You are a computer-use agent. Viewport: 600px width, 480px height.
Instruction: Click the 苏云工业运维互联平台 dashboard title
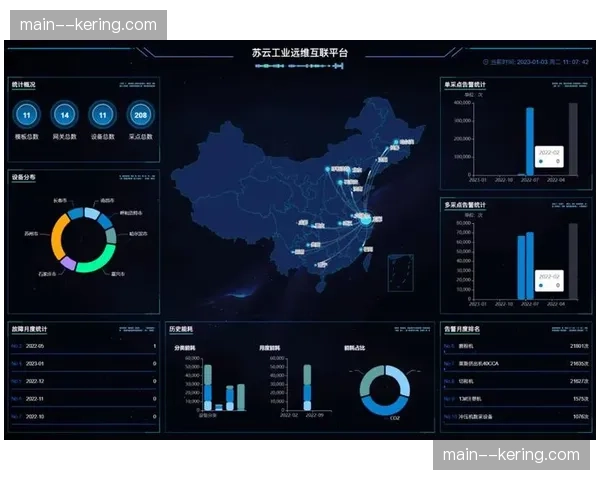(x=300, y=53)
